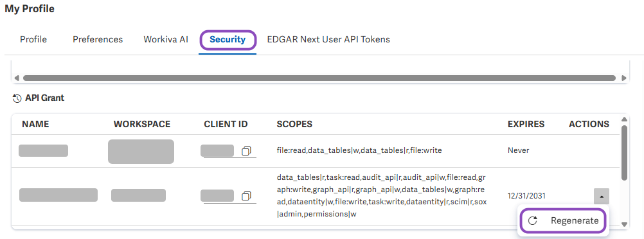Click the table vertical scrollbar down arrow
The image size is (644, 239).
624,224
